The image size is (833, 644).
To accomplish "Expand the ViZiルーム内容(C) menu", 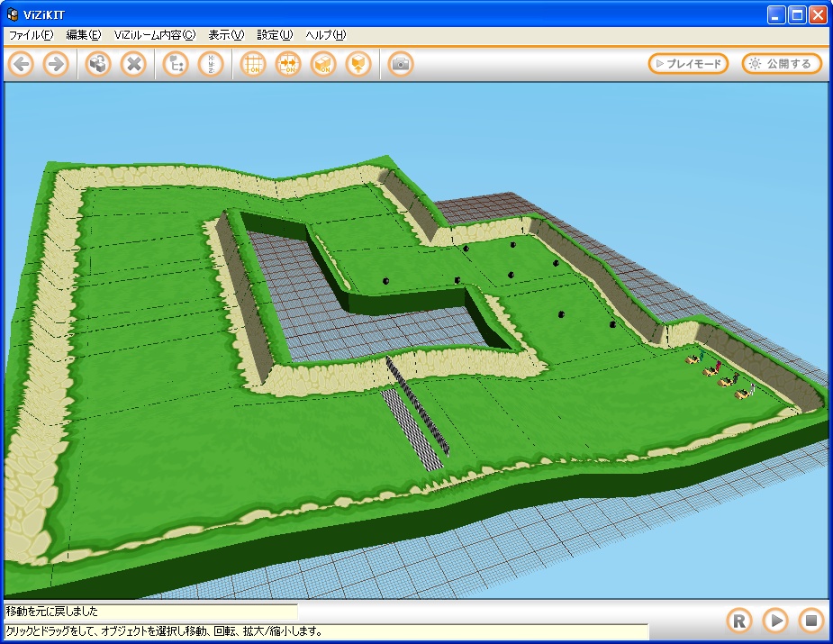I will (x=154, y=35).
